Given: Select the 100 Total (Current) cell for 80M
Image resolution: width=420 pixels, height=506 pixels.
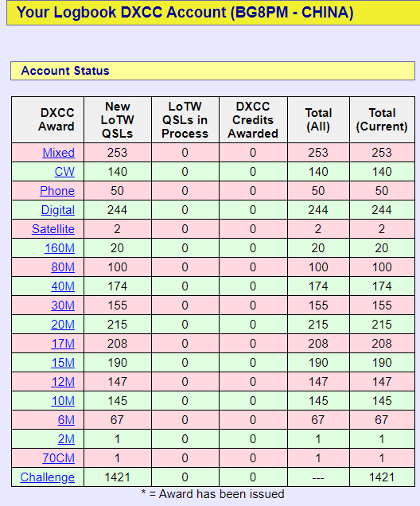Looking at the screenshot, I should tap(382, 267).
